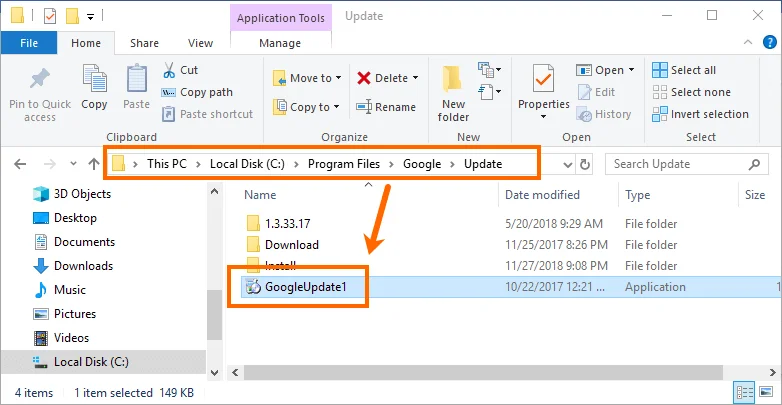Select Downloads in navigation pane
Image resolution: width=782 pixels, height=405 pixels.
pyautogui.click(x=73, y=266)
